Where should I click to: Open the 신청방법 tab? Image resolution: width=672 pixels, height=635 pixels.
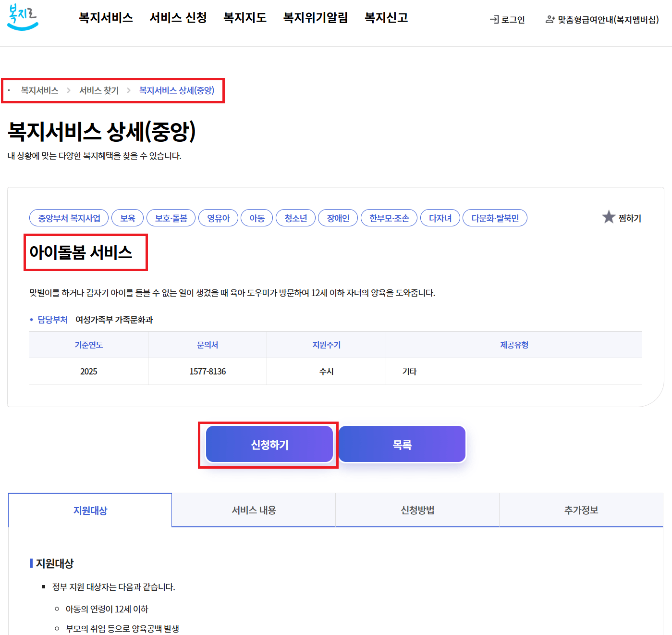click(417, 510)
